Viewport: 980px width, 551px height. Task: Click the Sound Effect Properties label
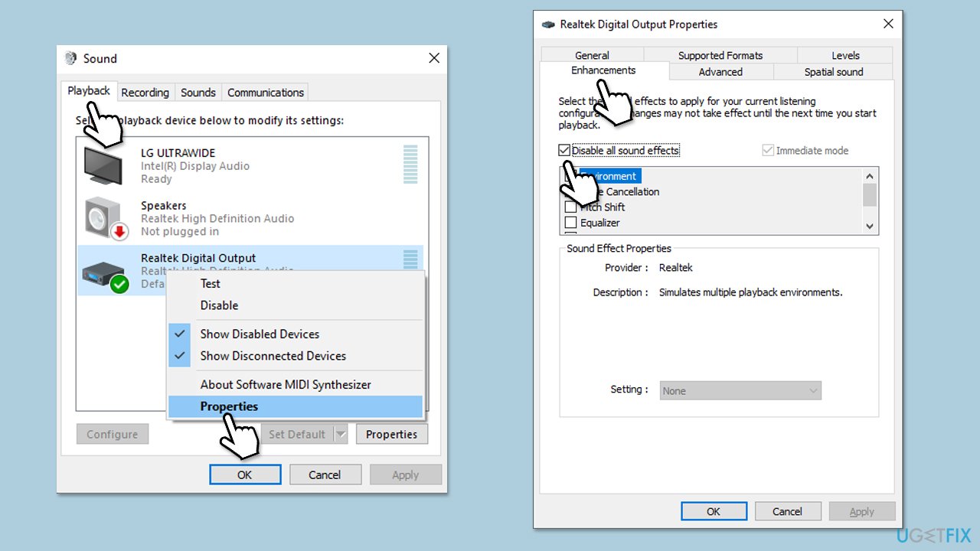[619, 248]
